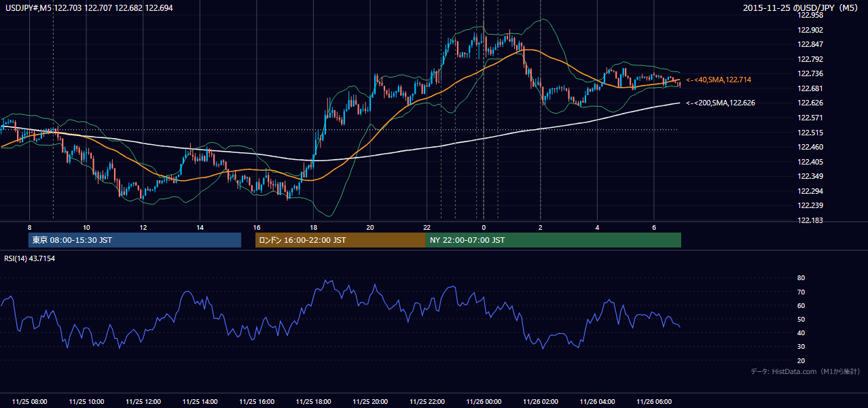
Task: Select the 200 SMA 122.626 label
Action: 720,103
